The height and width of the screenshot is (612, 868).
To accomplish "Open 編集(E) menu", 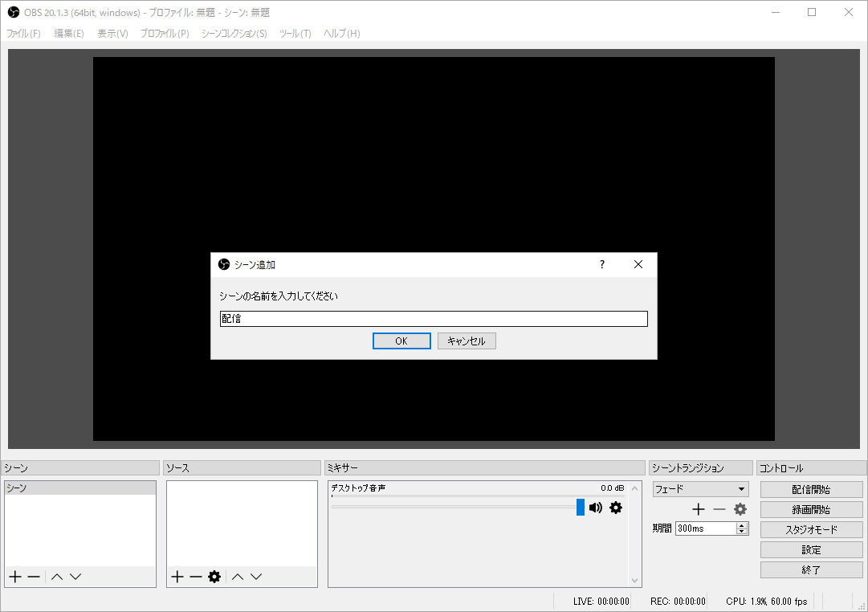I will tap(68, 33).
